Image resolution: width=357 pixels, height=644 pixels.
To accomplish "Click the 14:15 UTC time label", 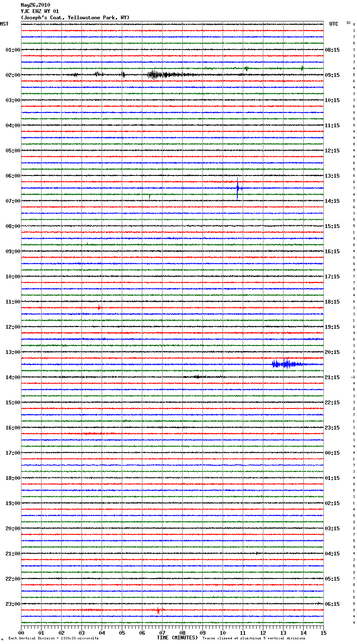I will [x=332, y=201].
